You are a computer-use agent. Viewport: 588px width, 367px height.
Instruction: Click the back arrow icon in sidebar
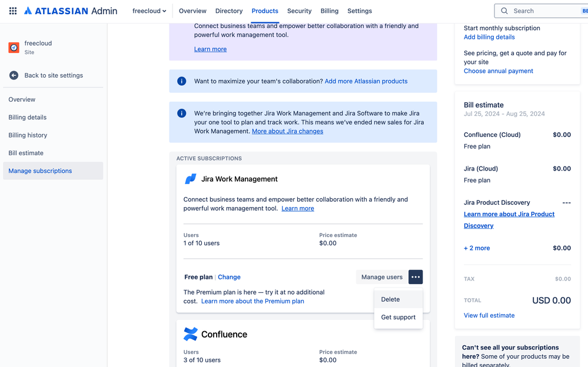click(14, 75)
